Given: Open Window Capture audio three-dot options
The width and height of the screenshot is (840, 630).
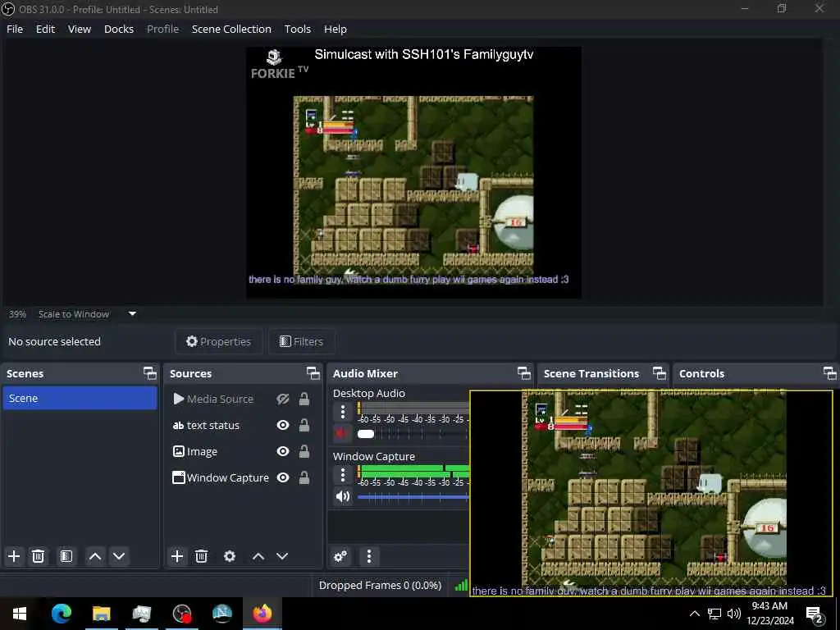Looking at the screenshot, I should (343, 475).
